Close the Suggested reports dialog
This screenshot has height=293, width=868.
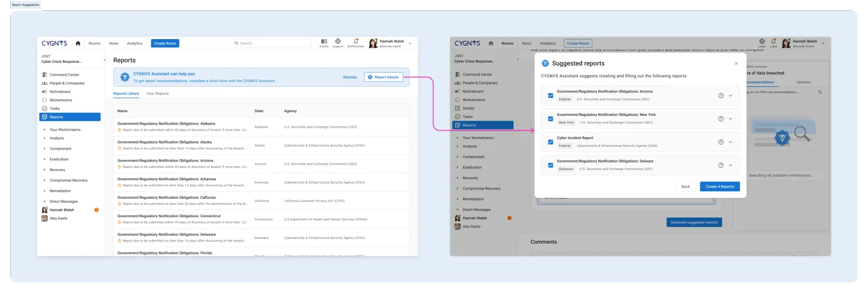coord(736,63)
